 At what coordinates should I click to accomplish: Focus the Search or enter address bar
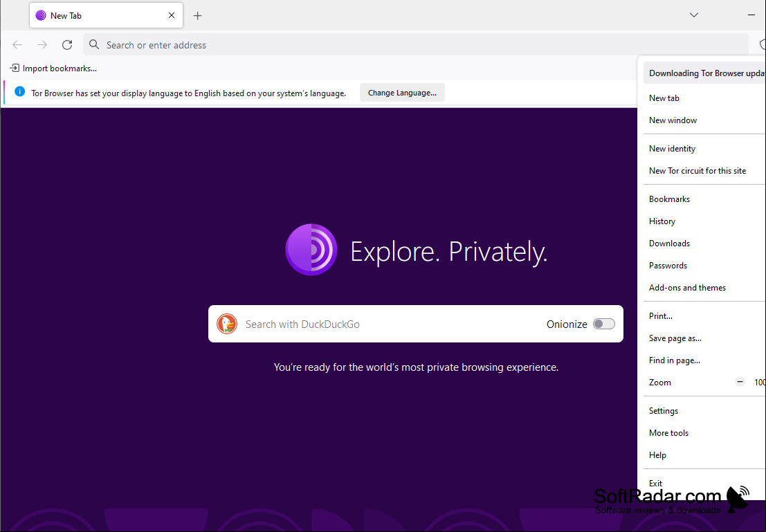pyautogui.click(x=416, y=45)
